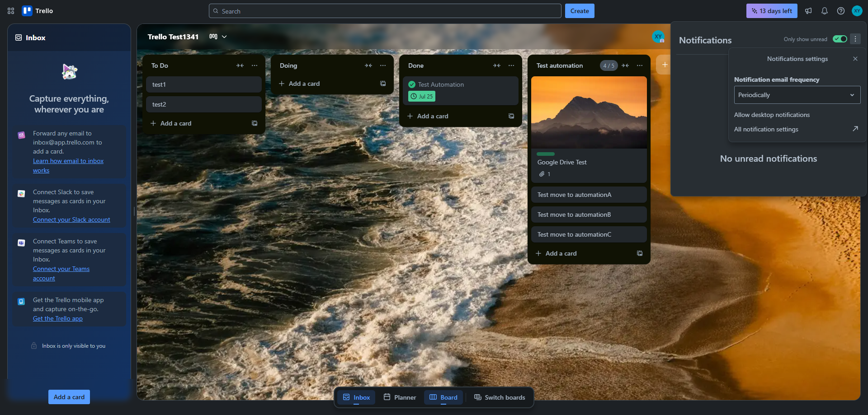Click the inbox panel resize handle
868x415 pixels.
pos(134,211)
